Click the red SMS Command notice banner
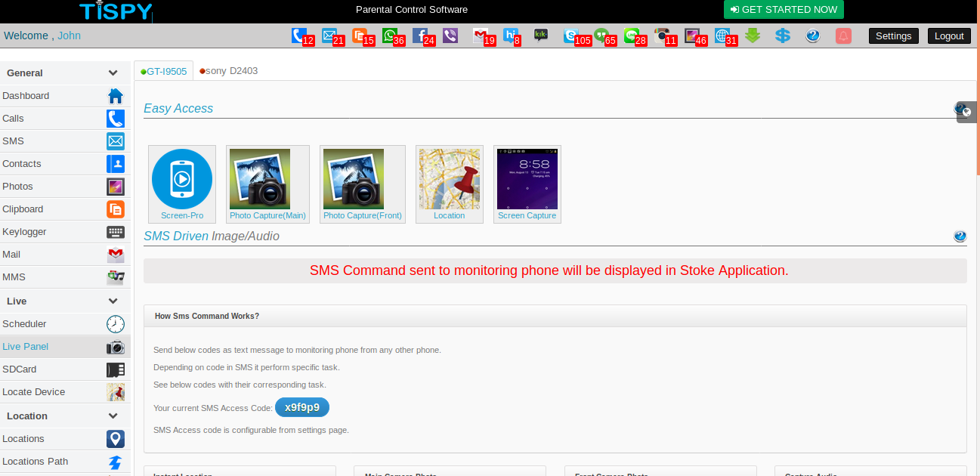The height and width of the screenshot is (476, 980). pyautogui.click(x=555, y=270)
